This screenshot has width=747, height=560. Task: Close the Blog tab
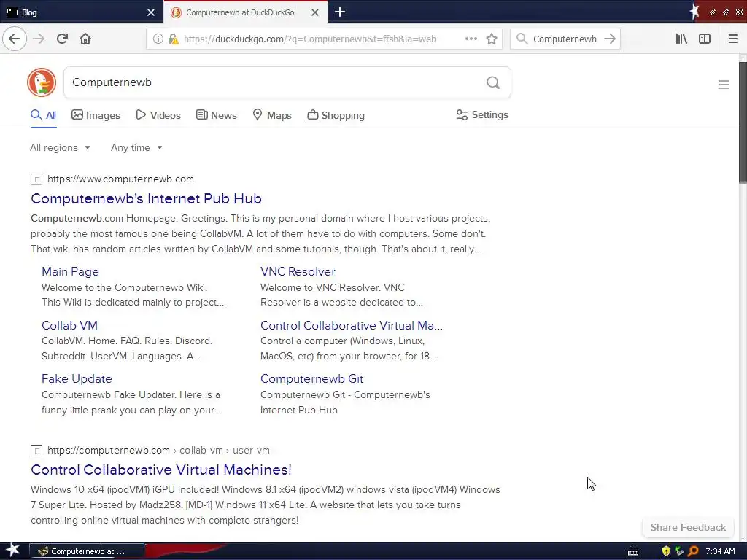150,12
